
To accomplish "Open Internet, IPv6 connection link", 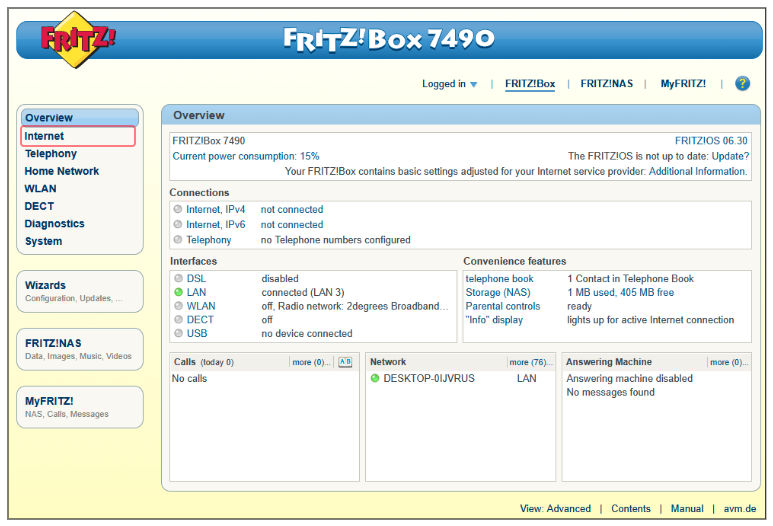I will (215, 225).
